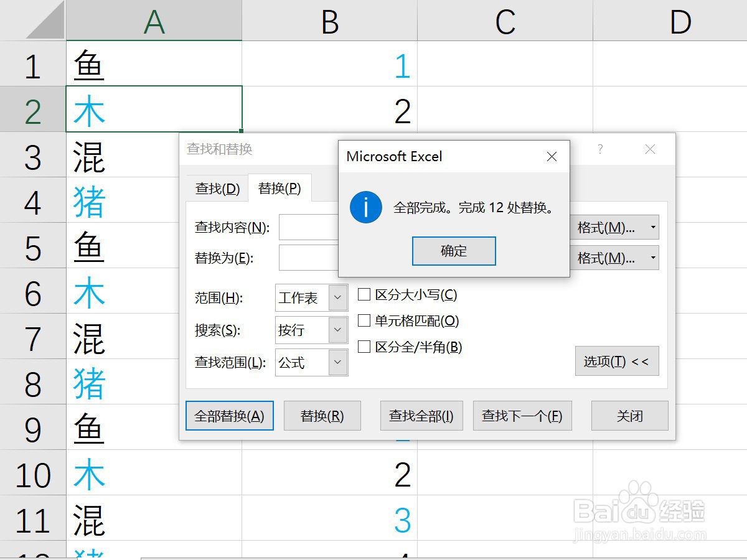Expand the upper 格式(M) dropdown arrow

point(652,227)
